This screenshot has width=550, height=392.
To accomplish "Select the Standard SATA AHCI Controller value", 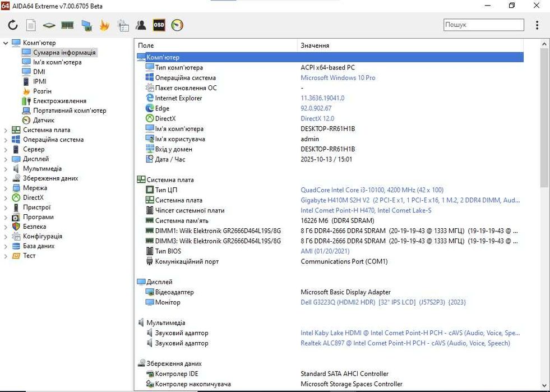I will click(344, 373).
